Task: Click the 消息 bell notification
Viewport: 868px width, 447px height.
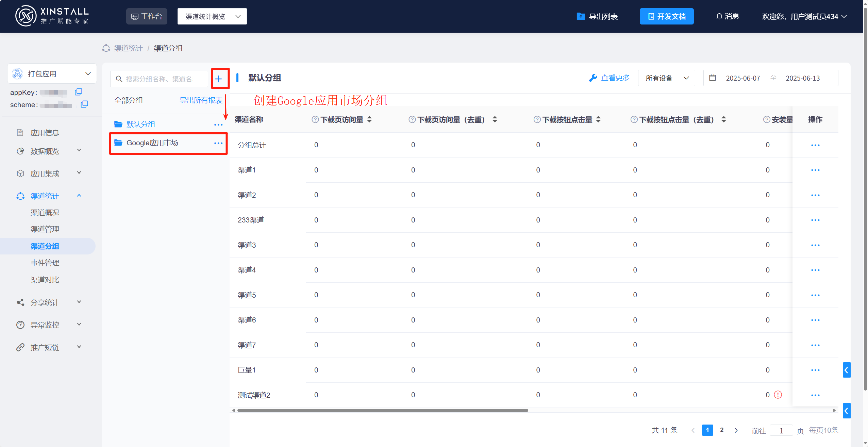Action: coord(728,16)
